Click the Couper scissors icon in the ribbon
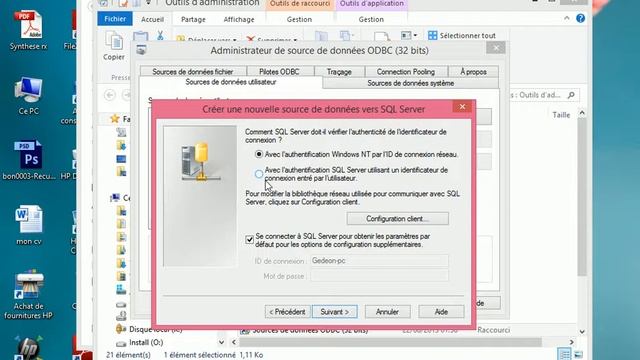The width and height of the screenshot is (640, 360). click(x=160, y=36)
